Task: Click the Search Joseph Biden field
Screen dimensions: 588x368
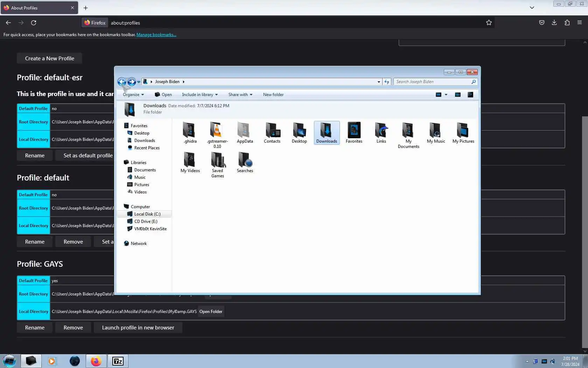Action: point(435,82)
